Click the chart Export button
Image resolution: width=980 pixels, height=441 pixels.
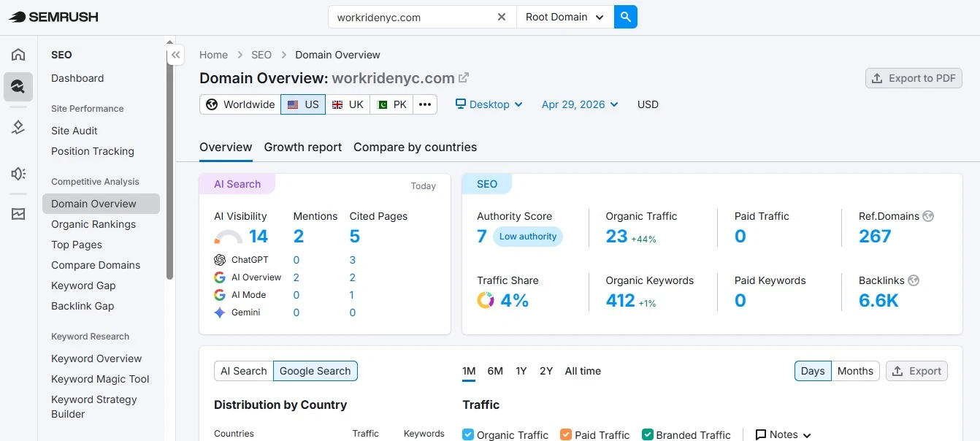(916, 371)
